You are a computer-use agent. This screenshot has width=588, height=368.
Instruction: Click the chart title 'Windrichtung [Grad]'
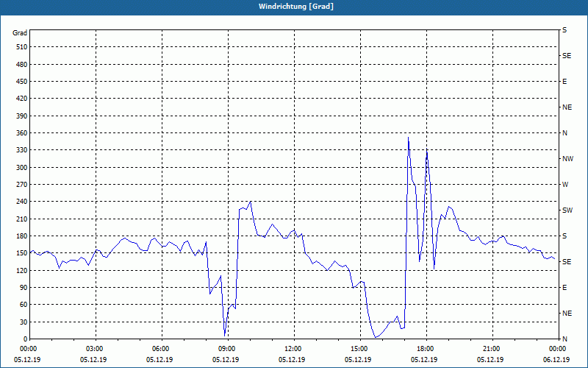296,7
